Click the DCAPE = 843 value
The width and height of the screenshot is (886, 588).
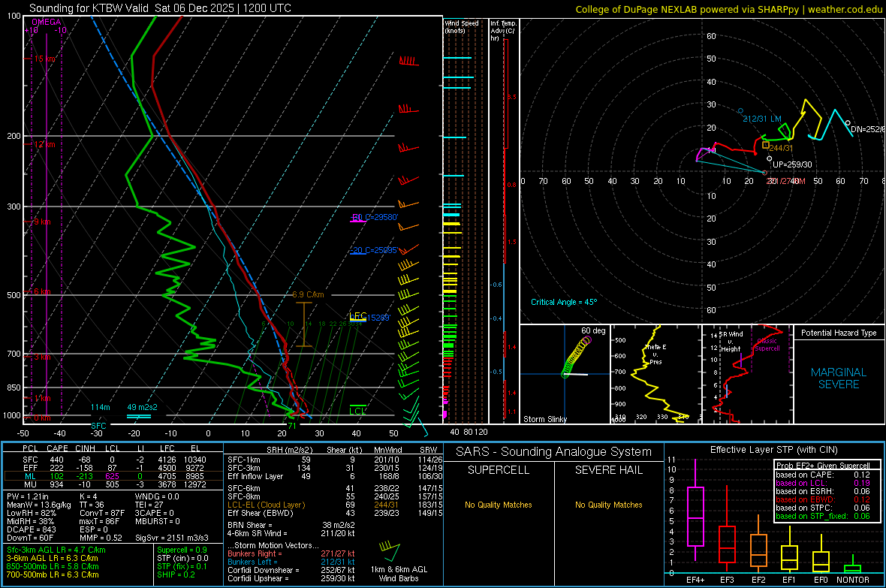pyautogui.click(x=31, y=529)
